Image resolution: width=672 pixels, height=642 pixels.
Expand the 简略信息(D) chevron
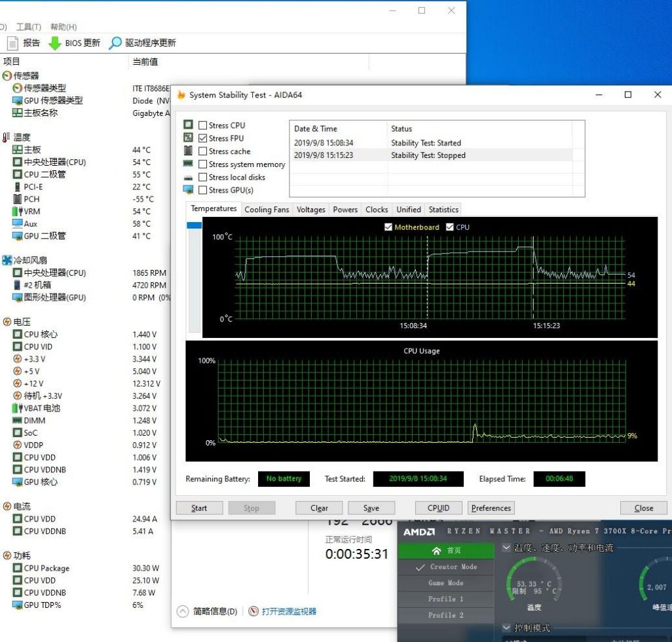(182, 611)
